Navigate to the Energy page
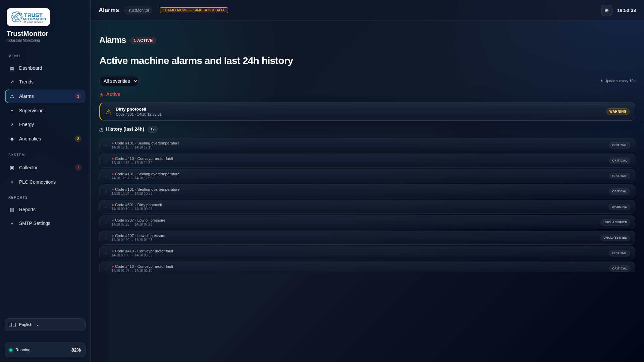Image resolution: width=644 pixels, height=362 pixels. click(45, 124)
